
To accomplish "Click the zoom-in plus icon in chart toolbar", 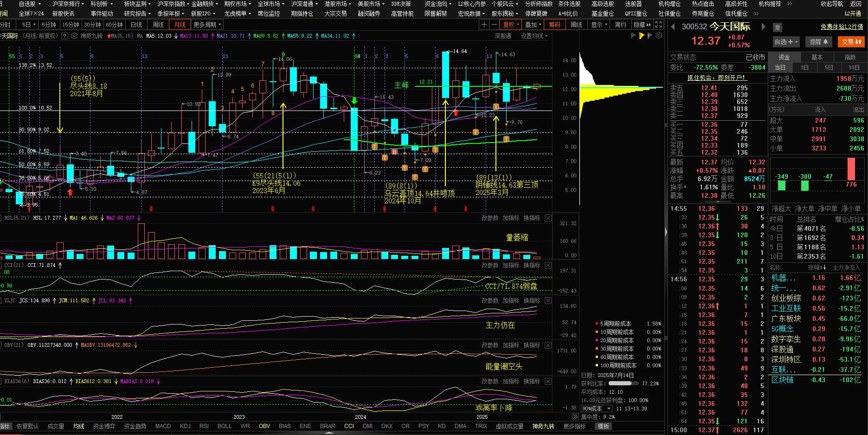I will (x=484, y=25).
